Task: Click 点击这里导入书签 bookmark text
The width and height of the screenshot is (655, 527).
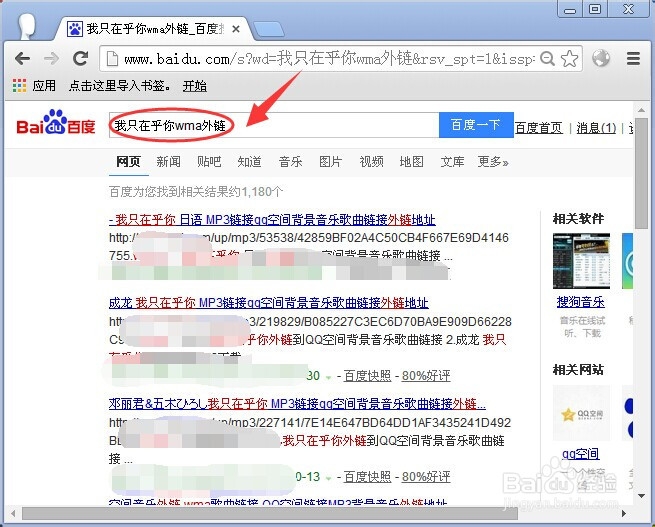Action: [119, 86]
